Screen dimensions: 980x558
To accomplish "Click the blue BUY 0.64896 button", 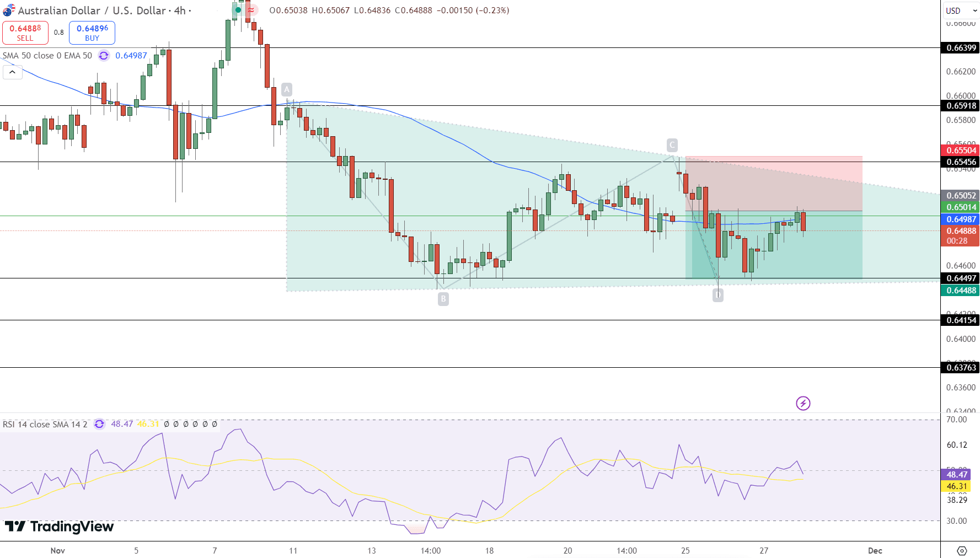I will 92,33.
